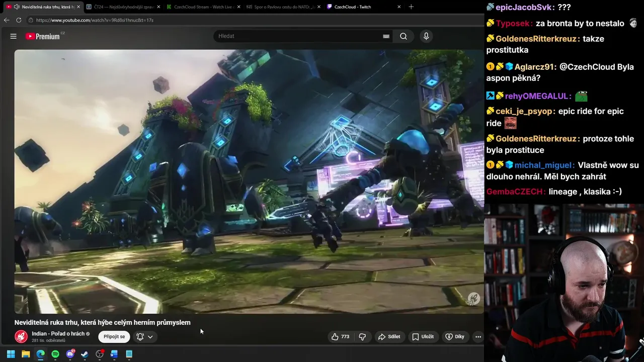
Task: Open File Explorer from the taskbar
Action: 26,354
